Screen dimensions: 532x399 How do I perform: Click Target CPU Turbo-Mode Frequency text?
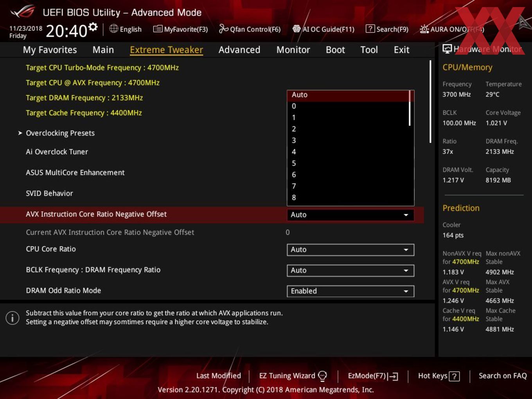102,68
